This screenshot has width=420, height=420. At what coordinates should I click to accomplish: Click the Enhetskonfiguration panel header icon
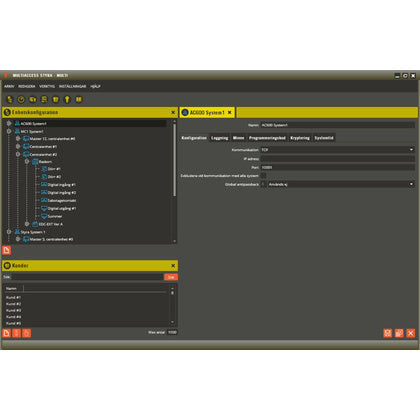point(7,112)
